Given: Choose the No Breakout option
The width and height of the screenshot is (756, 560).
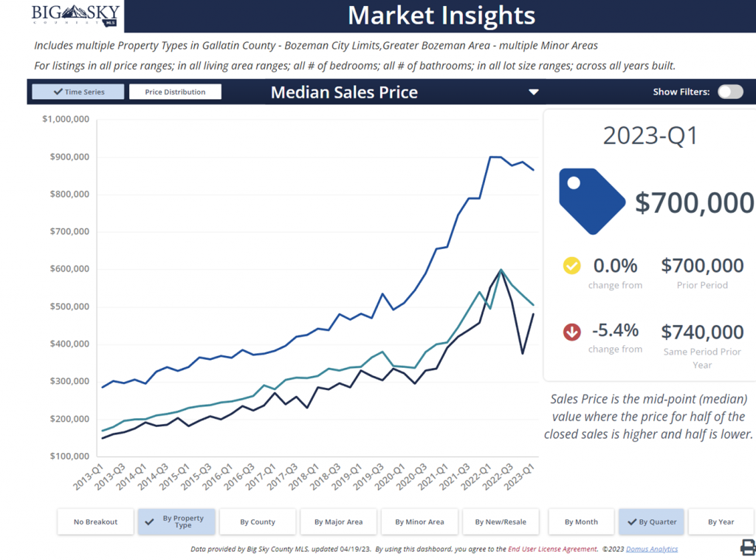Looking at the screenshot, I should 95,522.
